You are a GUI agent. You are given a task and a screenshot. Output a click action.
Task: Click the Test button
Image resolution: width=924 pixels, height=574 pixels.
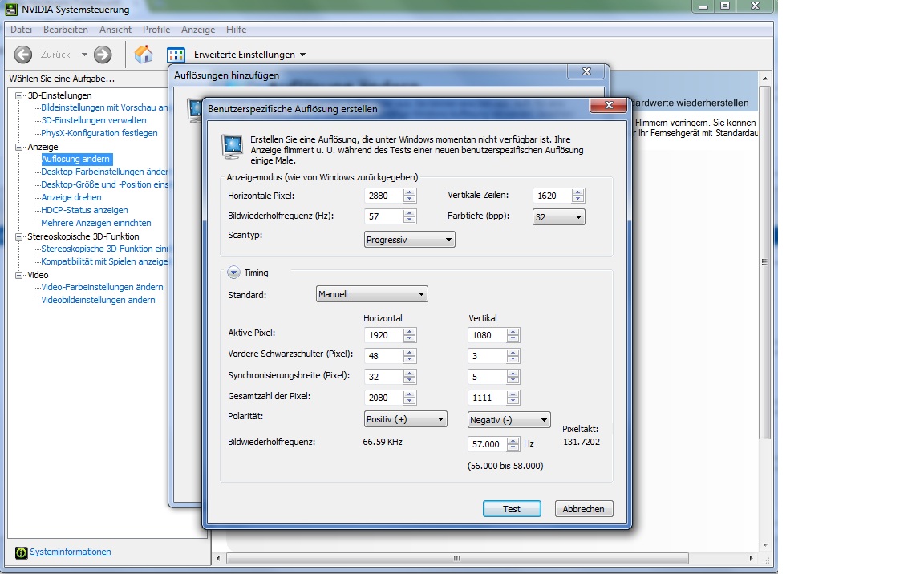512,508
